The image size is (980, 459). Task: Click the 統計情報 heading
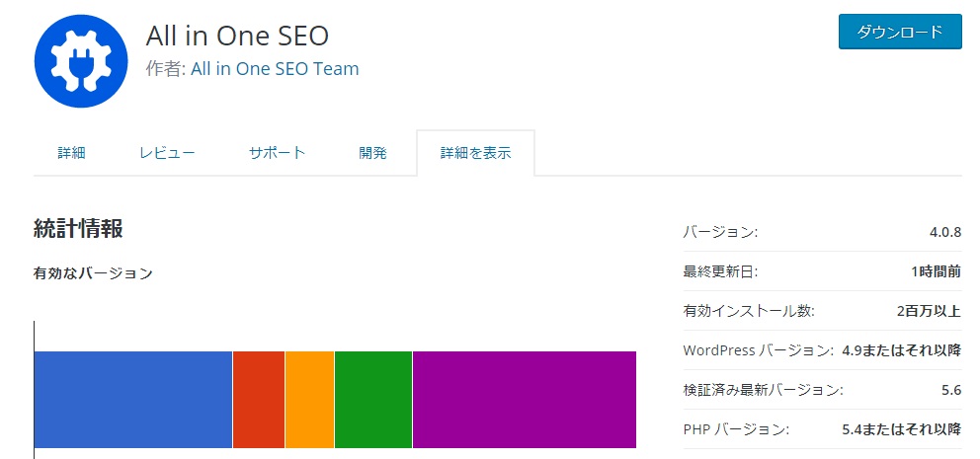78,229
